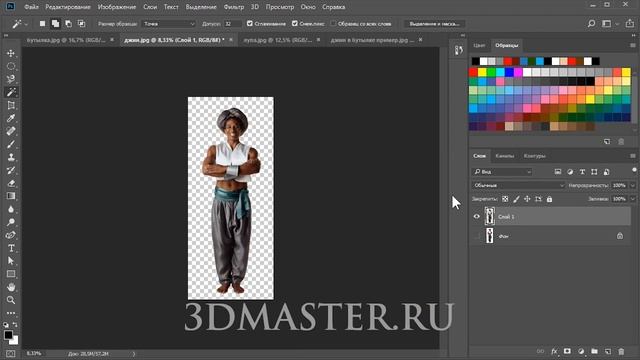Toggle lock transparent pixels
Image resolution: width=640 pixels, height=360 pixels.
coord(505,199)
